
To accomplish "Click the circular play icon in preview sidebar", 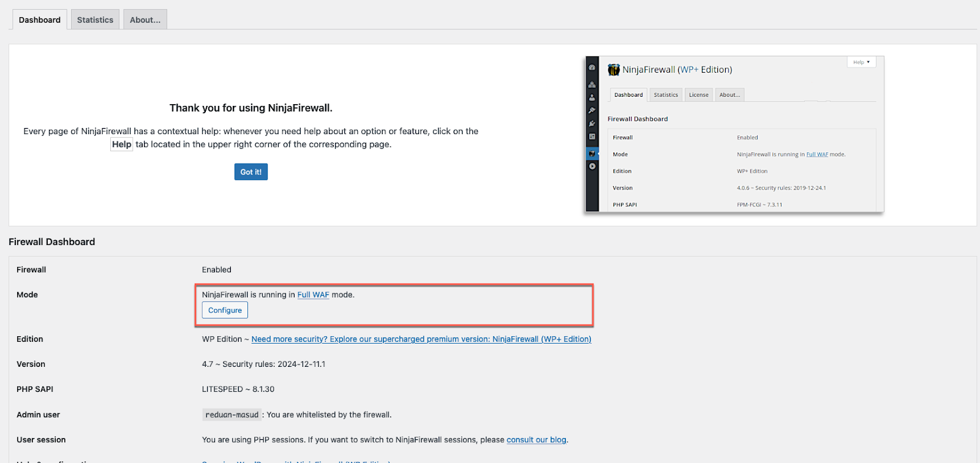I will coord(592,167).
